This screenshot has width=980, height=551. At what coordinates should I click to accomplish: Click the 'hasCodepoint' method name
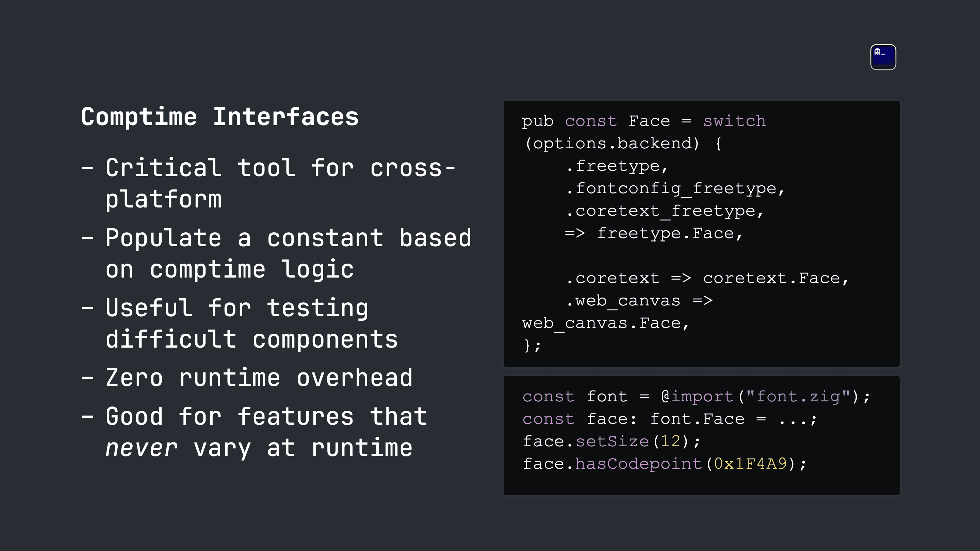638,464
